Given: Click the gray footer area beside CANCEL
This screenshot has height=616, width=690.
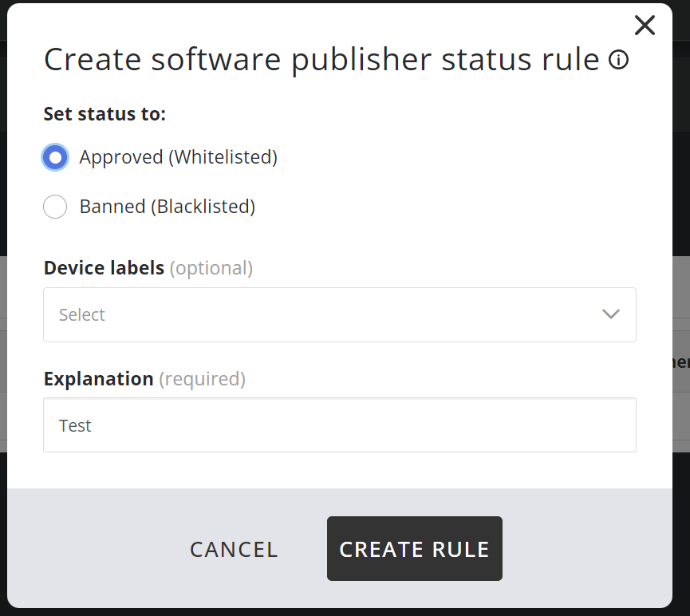Looking at the screenshot, I should 96,549.
